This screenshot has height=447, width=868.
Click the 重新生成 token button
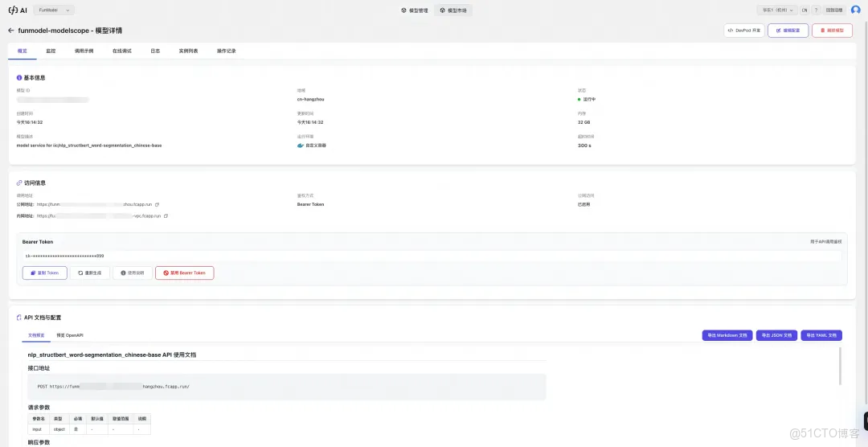click(90, 273)
